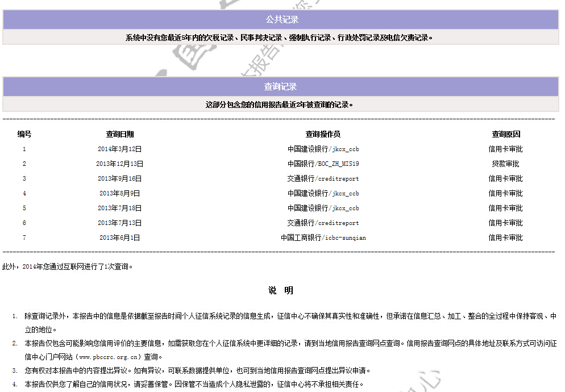The height and width of the screenshot is (392, 565).
Task: Click the date 2013年7月18日
Action: click(119, 208)
